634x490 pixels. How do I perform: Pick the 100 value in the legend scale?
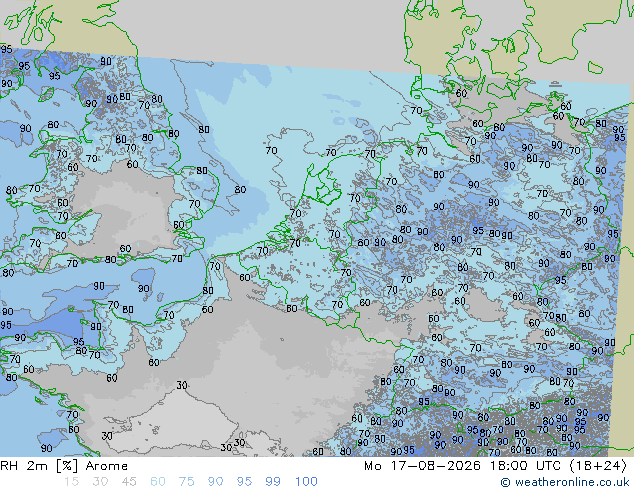click(306, 482)
